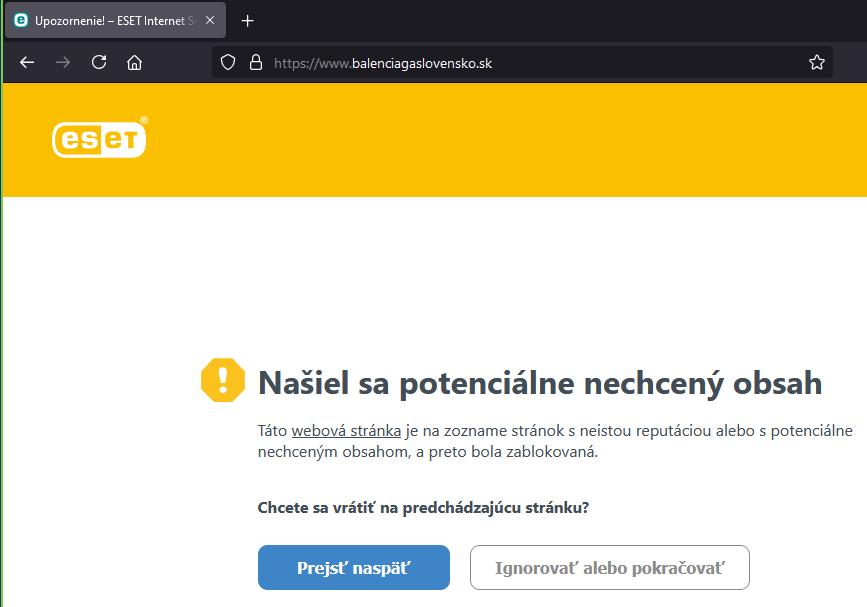Close the Upozornenie! ESET tab

click(210, 20)
